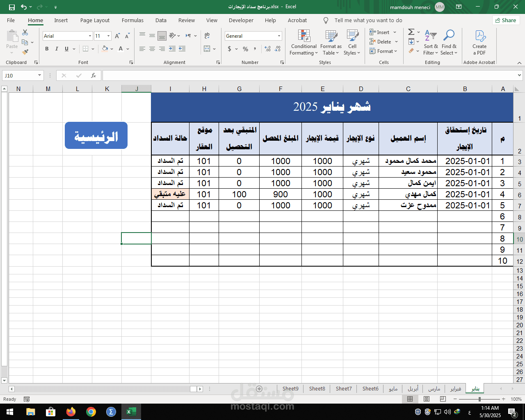Open File Explorer from the taskbar

click(x=30, y=412)
